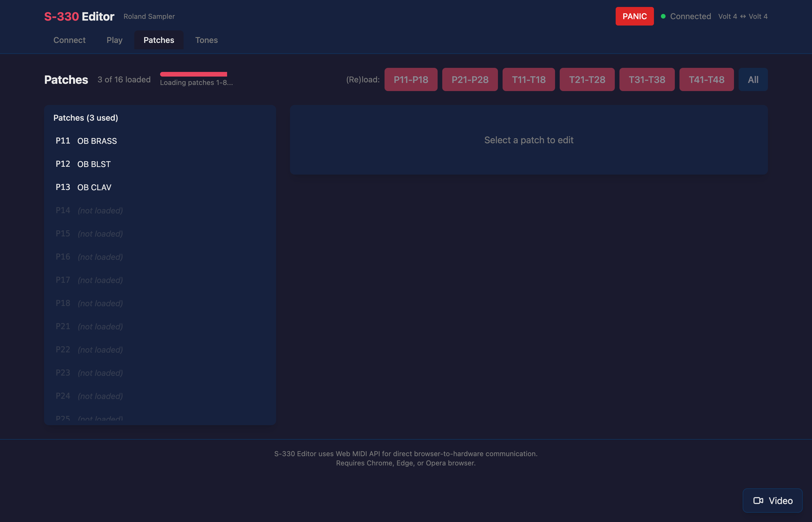Reload patches P21-P28
Screen dimensions: 812x522
tap(470, 79)
